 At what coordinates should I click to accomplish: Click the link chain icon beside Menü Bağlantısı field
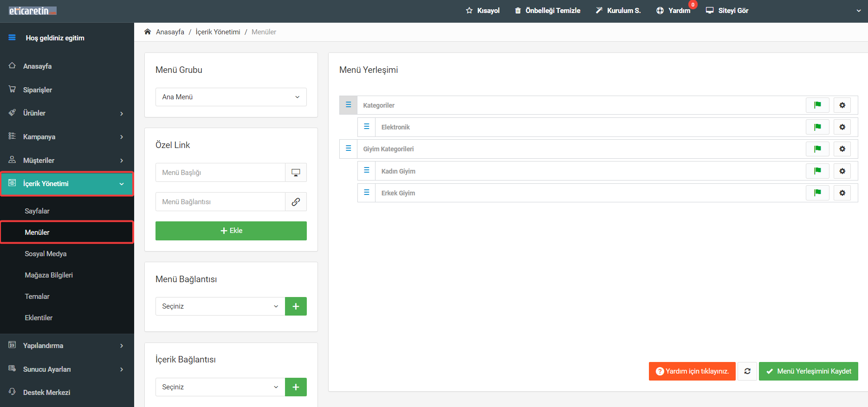pyautogui.click(x=296, y=202)
